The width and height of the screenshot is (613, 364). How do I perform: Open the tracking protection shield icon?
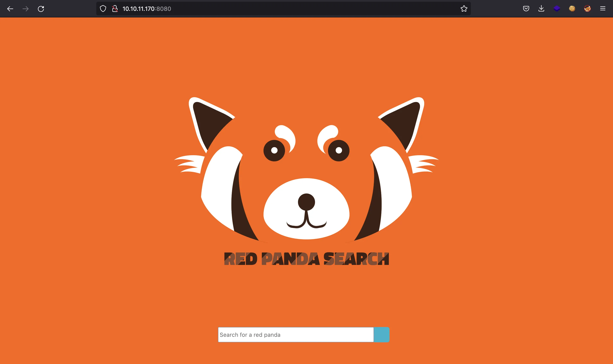(x=103, y=9)
